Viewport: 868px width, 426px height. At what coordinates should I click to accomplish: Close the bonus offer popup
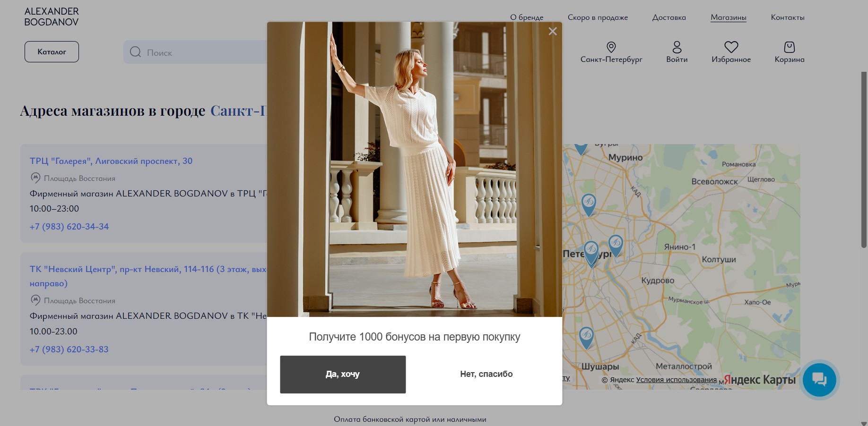coord(552,32)
